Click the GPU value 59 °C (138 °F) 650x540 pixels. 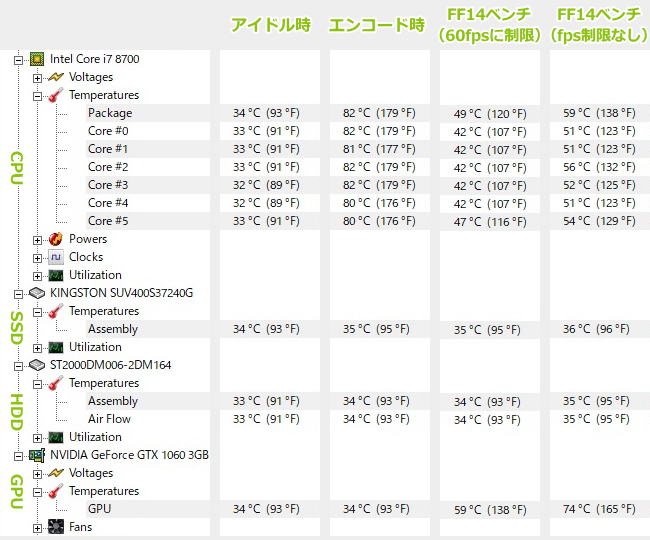coord(490,510)
